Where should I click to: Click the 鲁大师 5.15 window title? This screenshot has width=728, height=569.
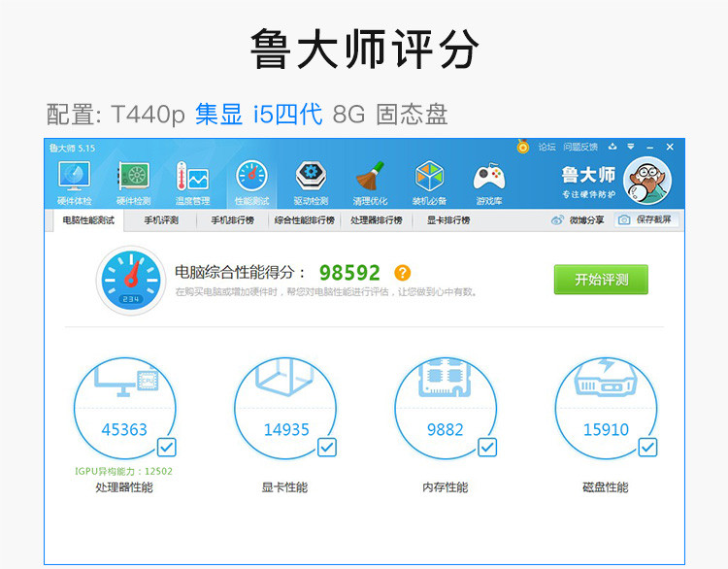72,149
